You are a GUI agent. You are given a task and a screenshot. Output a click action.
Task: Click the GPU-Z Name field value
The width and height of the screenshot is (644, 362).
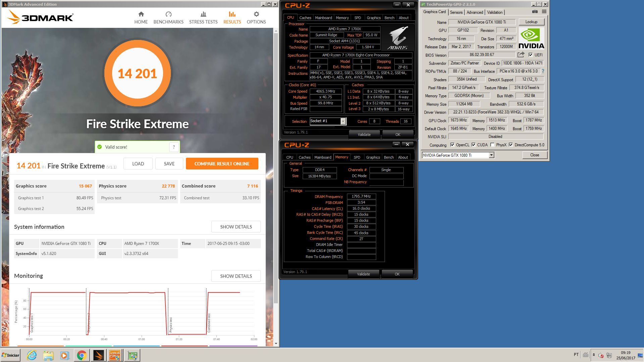pyautogui.click(x=482, y=22)
